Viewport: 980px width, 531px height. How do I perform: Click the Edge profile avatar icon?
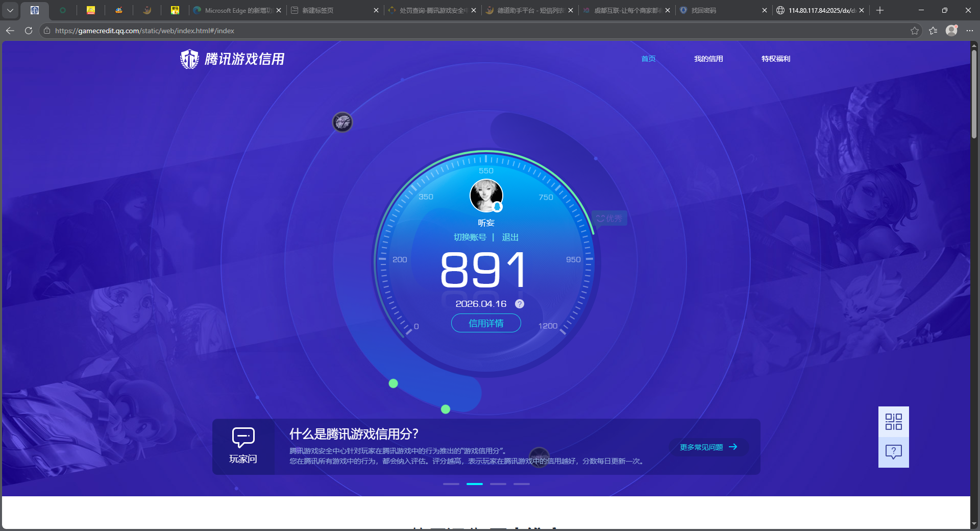click(951, 31)
